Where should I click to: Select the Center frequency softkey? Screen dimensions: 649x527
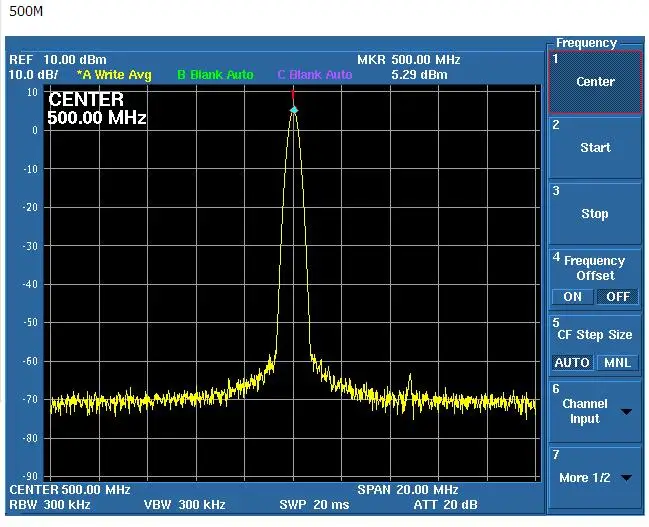[x=595, y=82]
